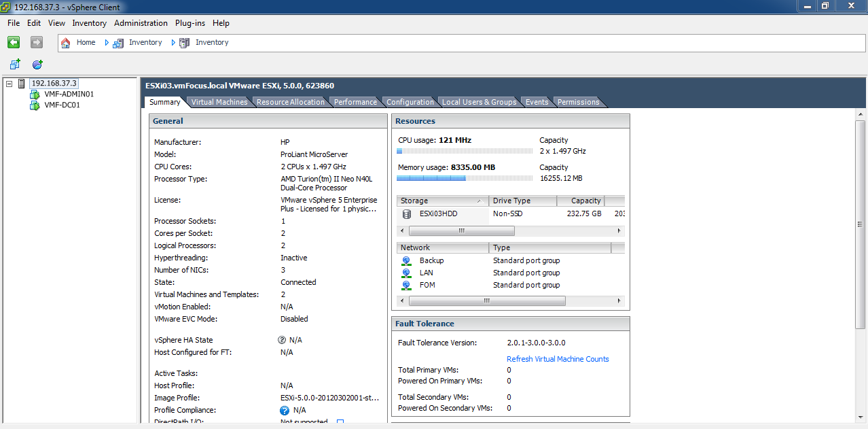Viewport: 868px width, 429px height.
Task: Click the blue Profile Compliance help icon
Action: (x=285, y=410)
